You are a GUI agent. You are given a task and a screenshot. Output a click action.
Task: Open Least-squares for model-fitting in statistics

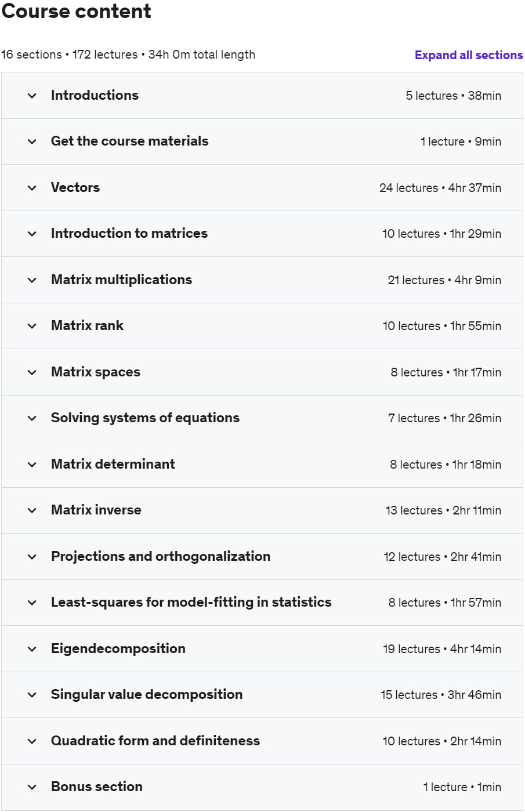191,602
